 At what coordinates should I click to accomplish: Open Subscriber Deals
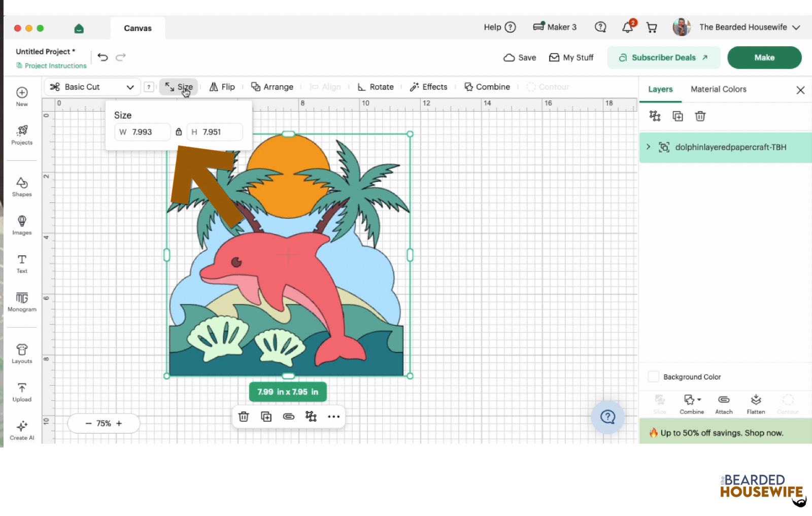tap(664, 57)
